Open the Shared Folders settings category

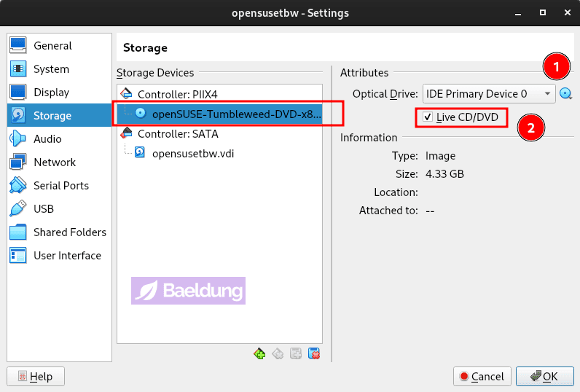coord(69,232)
